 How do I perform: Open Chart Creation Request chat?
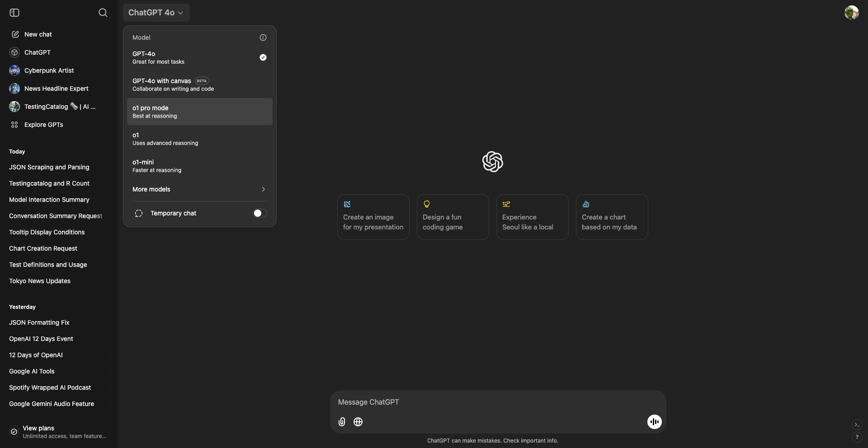pyautogui.click(x=59, y=248)
